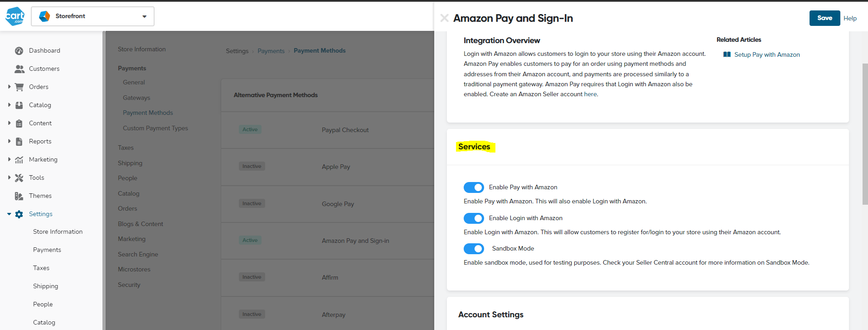
Task: Click the Cart.com logo icon
Action: 15,16
